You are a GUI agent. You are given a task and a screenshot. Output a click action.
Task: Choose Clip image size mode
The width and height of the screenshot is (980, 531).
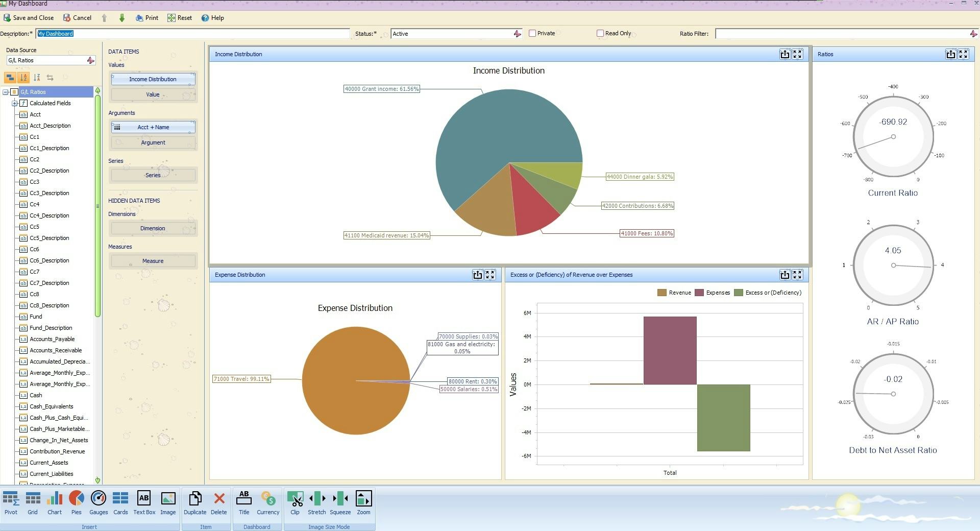click(x=295, y=503)
